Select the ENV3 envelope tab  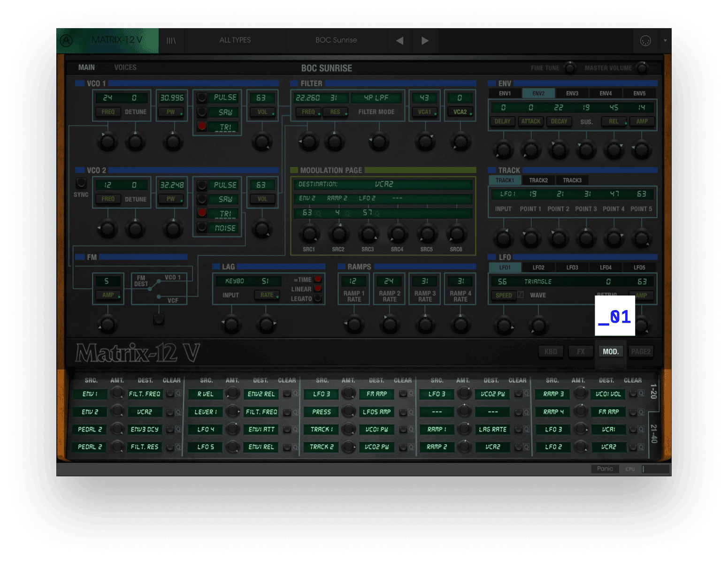(x=572, y=93)
